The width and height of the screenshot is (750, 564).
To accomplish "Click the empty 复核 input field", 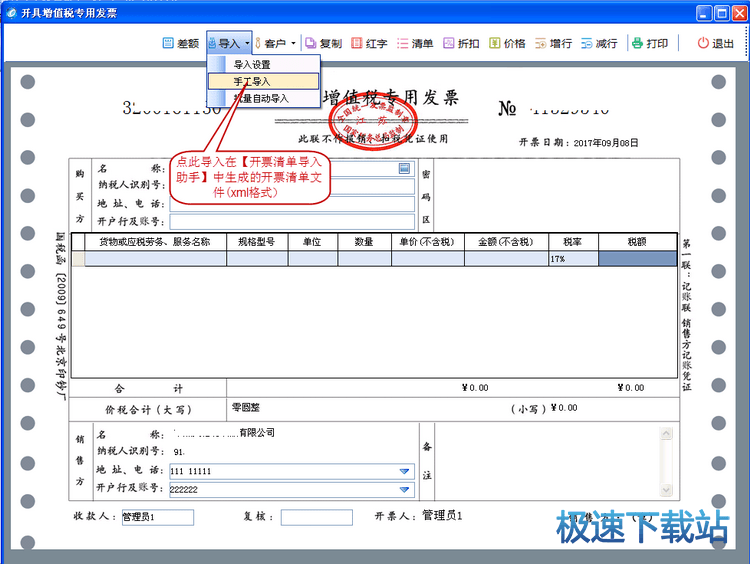I will (317, 517).
